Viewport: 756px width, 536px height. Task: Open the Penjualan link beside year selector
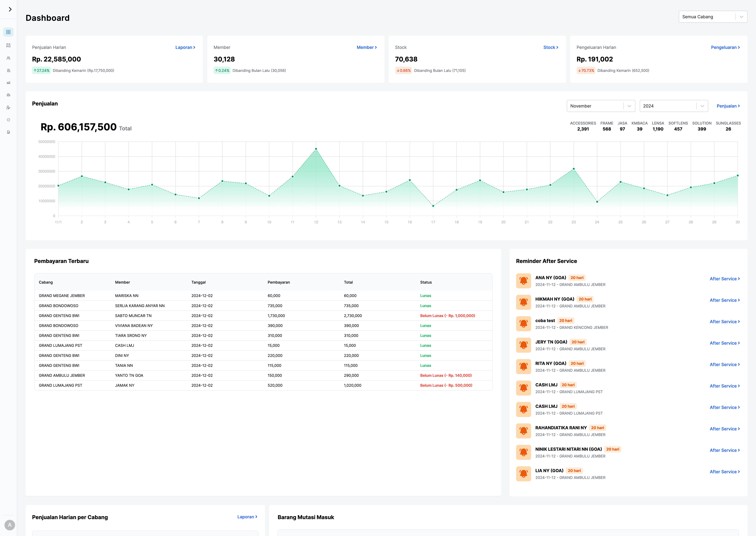coord(728,106)
